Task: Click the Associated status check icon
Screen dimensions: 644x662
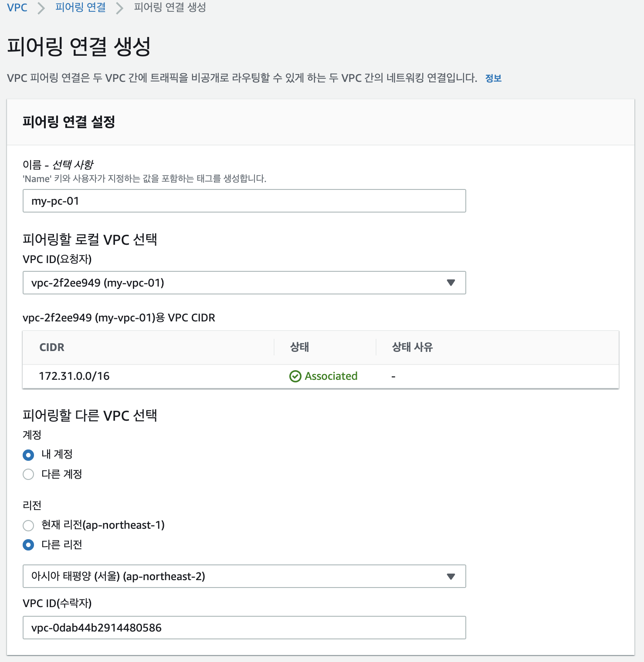Action: coord(295,376)
